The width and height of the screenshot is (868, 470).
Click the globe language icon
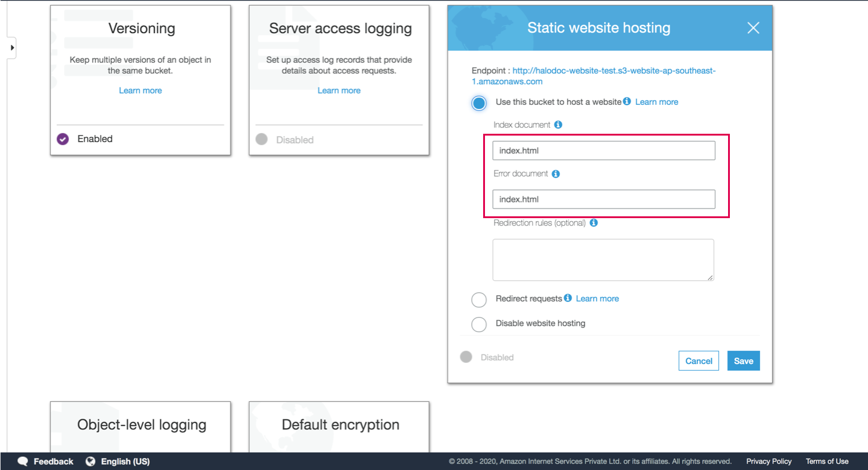tap(90, 462)
